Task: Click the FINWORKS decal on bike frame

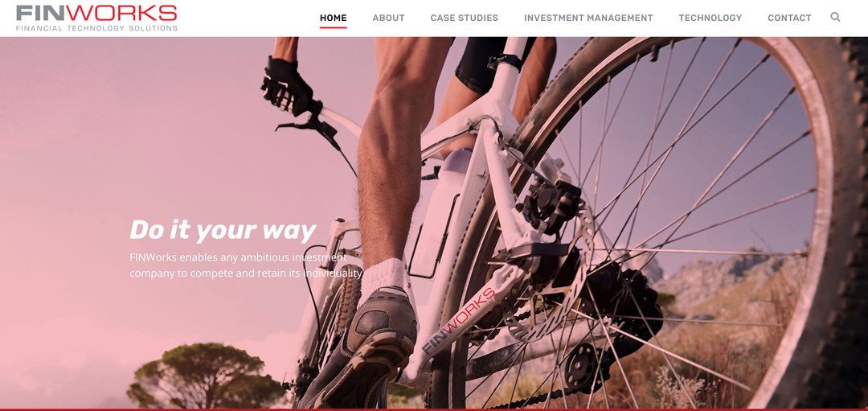Action: 458,321
